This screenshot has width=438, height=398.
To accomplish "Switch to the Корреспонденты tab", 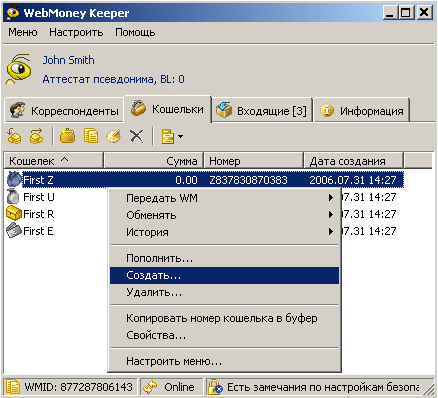I will (64, 110).
